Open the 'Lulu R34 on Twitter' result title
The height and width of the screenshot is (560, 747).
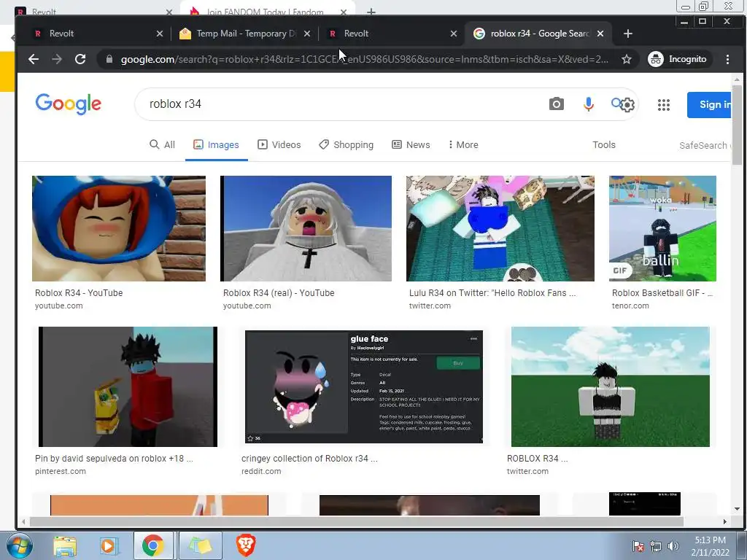click(x=492, y=293)
